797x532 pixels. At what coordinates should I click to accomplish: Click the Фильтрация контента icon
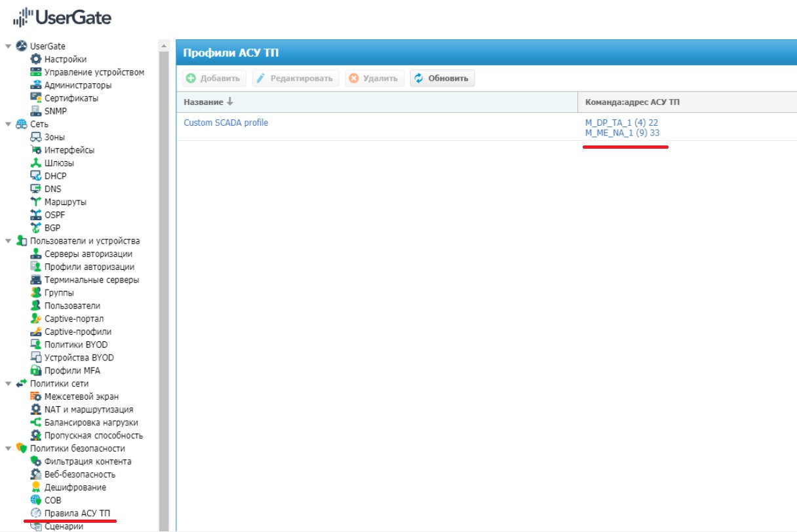36,461
